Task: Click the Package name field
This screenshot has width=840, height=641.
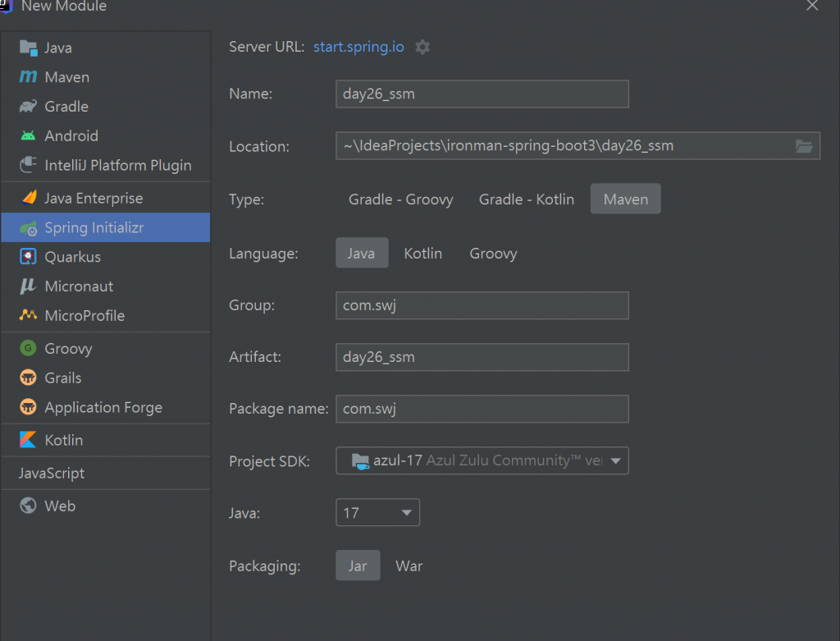Action: pyautogui.click(x=482, y=409)
